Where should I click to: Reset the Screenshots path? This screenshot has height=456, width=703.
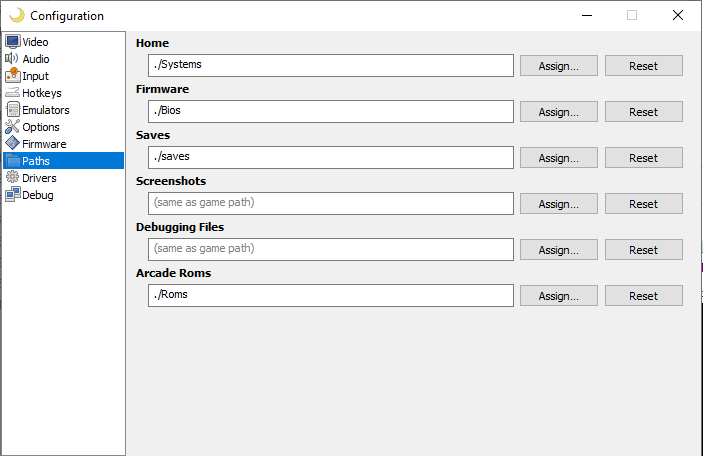coord(643,204)
